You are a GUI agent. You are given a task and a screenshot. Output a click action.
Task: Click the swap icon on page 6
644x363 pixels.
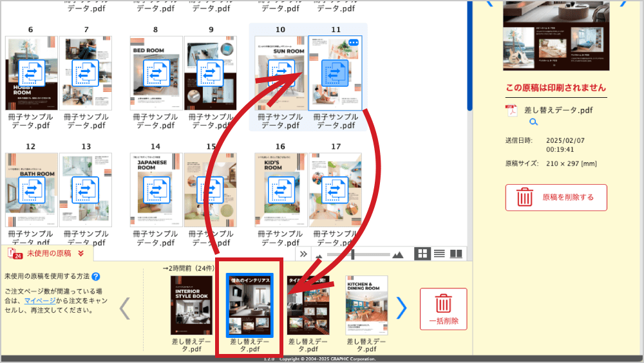(x=31, y=73)
